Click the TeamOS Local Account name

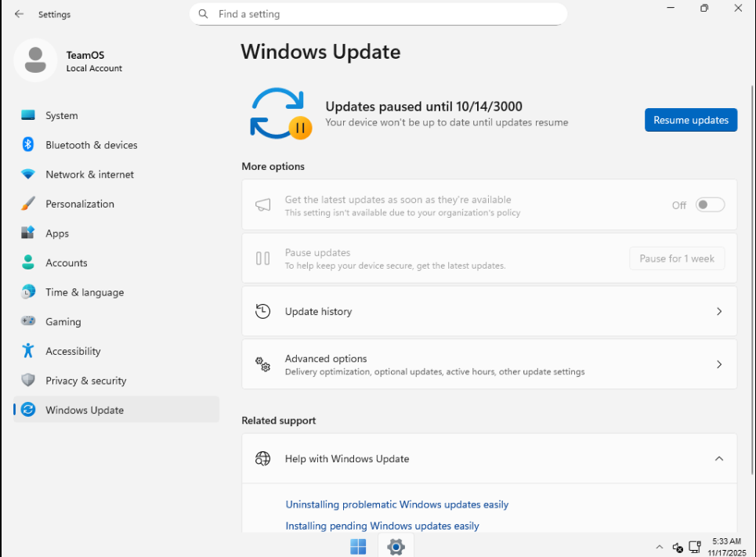94,61
